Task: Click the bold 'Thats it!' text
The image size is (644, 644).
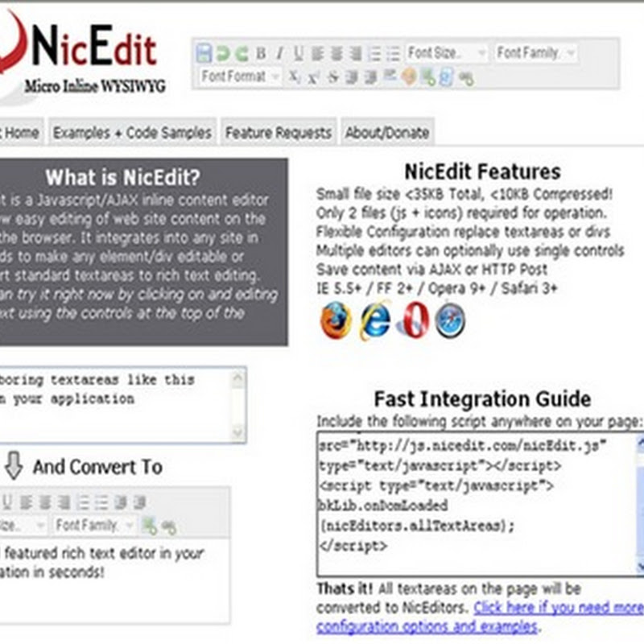Action: point(345,588)
